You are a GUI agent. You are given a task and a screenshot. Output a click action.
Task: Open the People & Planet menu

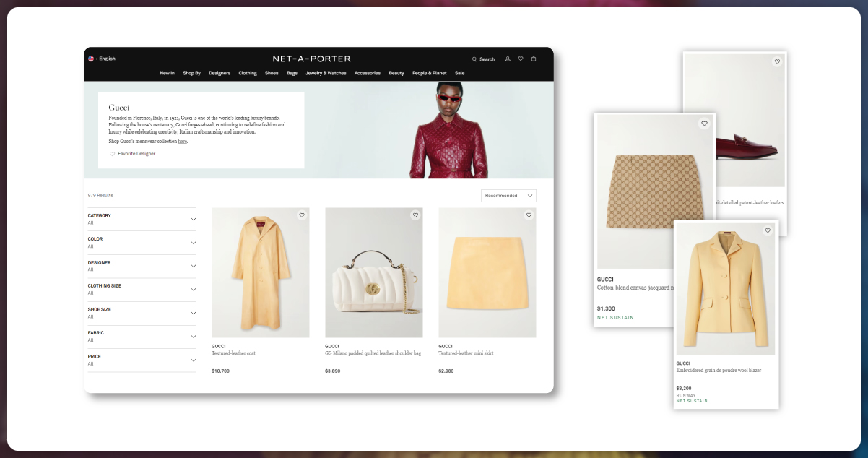pos(430,73)
